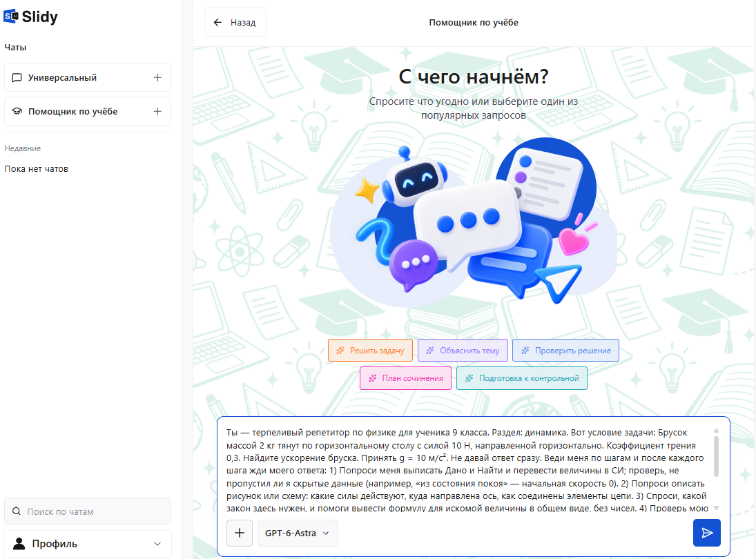This screenshot has width=756, height=559.
Task: Click the С чего начнём? heading
Action: point(474,77)
